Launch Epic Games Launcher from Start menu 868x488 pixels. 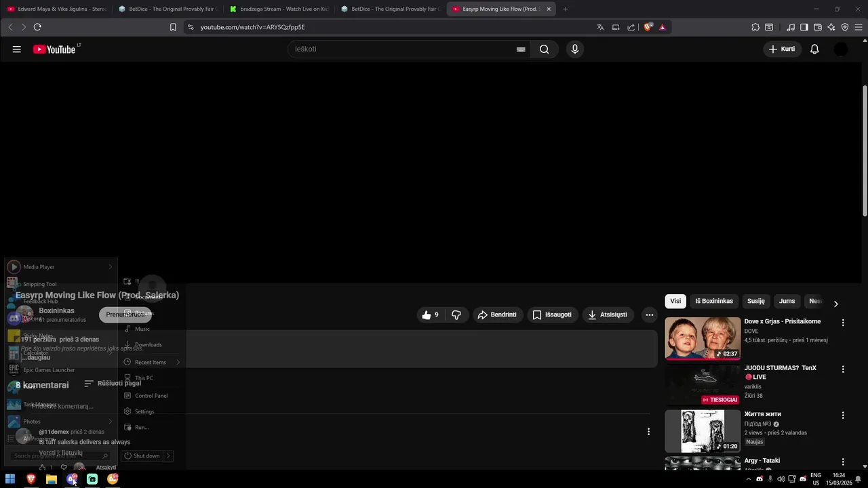49,370
